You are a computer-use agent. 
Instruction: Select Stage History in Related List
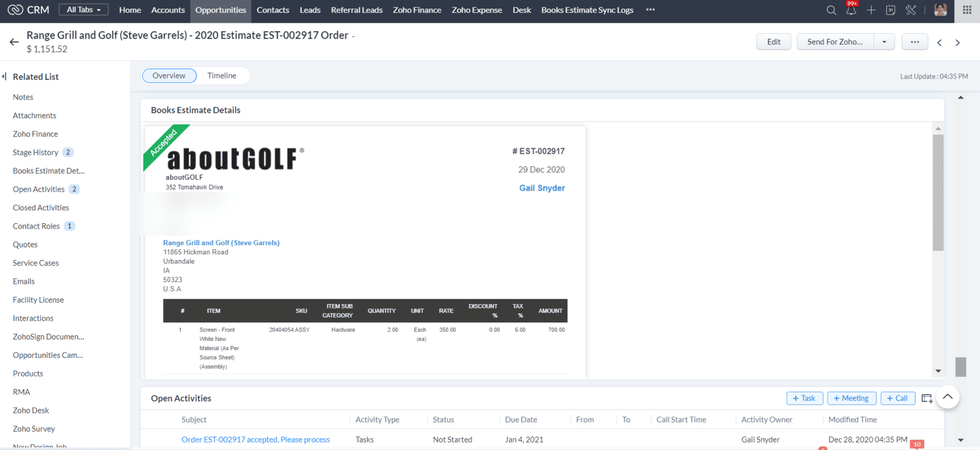click(x=36, y=152)
